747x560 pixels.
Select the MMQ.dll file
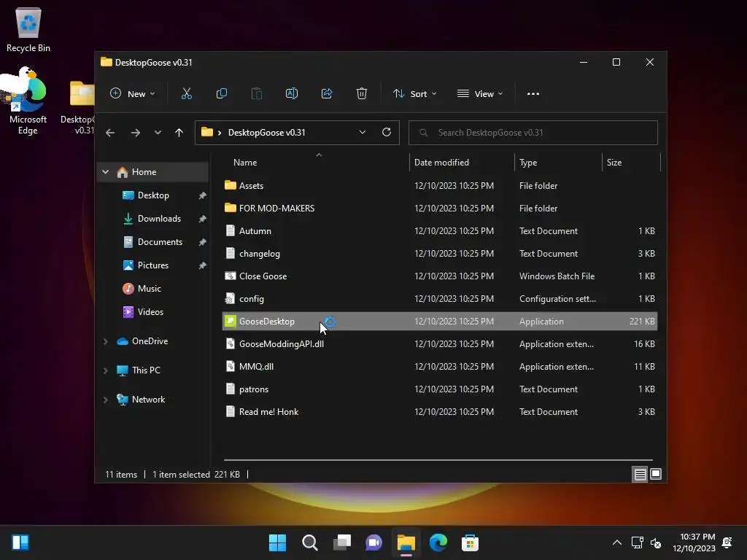click(440, 367)
